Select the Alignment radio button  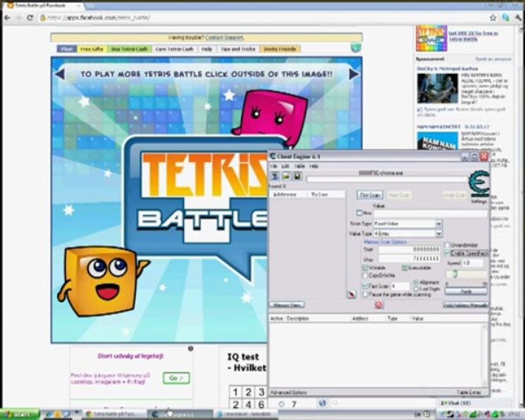coord(416,282)
